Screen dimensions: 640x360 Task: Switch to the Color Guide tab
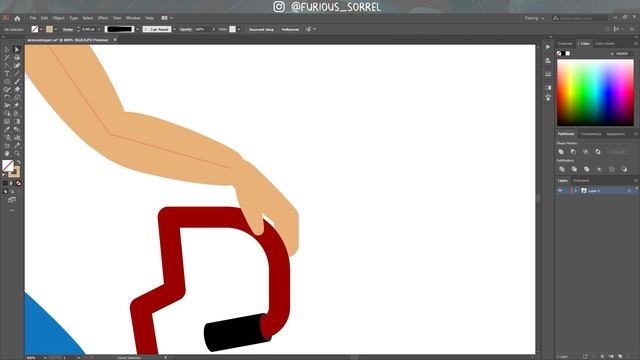coord(605,44)
